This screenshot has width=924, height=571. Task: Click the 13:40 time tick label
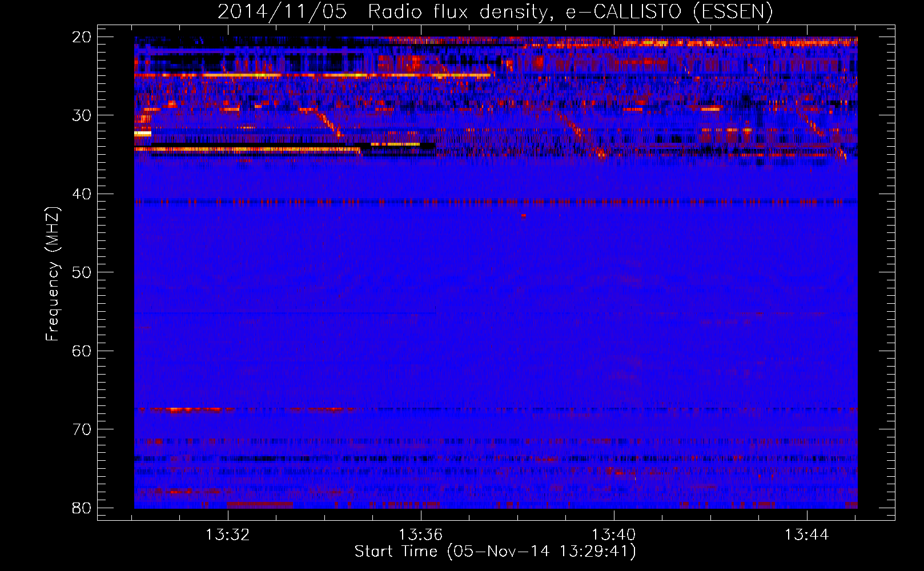[614, 535]
